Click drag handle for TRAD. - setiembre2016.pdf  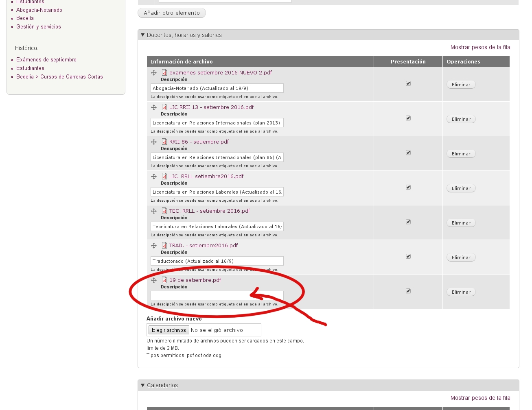[x=154, y=246]
